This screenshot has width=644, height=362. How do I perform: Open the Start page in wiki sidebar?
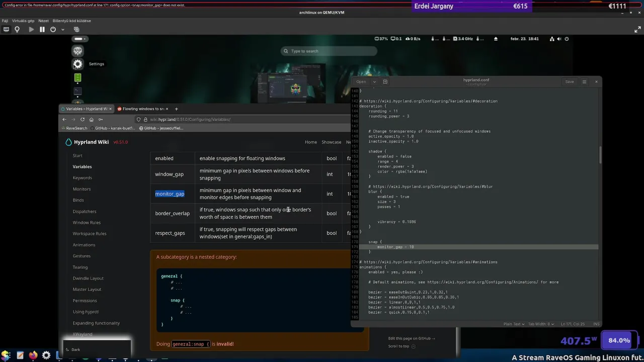point(77,155)
